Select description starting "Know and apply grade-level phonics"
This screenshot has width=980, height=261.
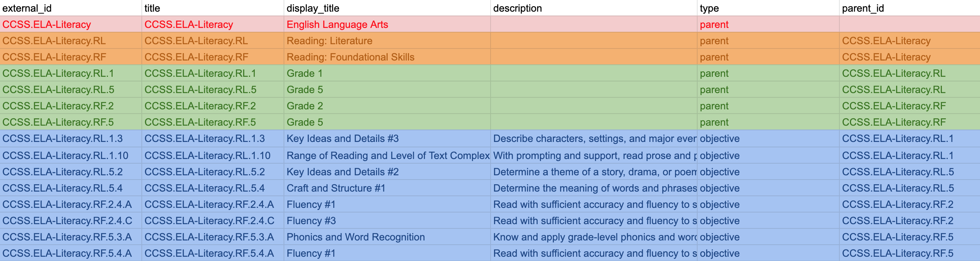coord(594,237)
